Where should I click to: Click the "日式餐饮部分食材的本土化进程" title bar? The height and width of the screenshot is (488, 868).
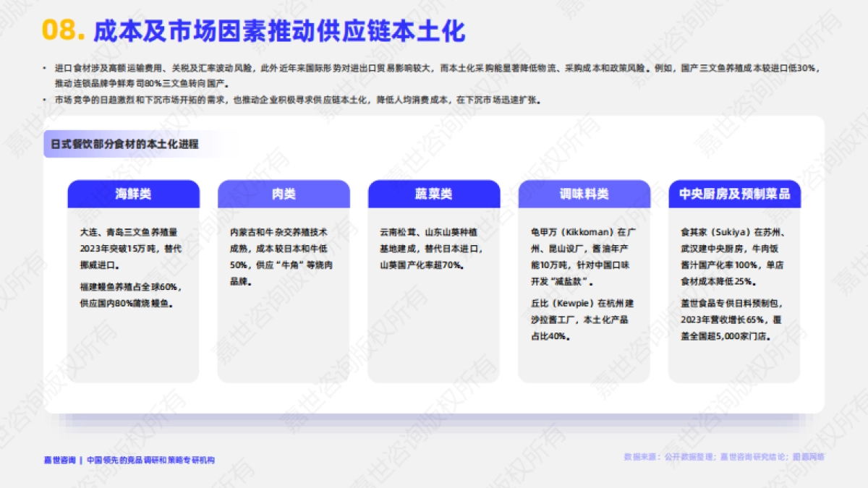[127, 142]
